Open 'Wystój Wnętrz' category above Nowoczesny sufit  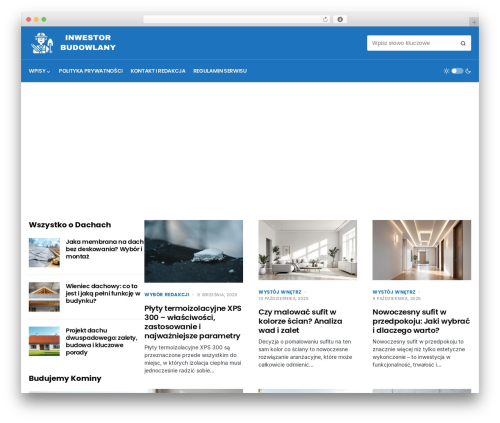394,292
